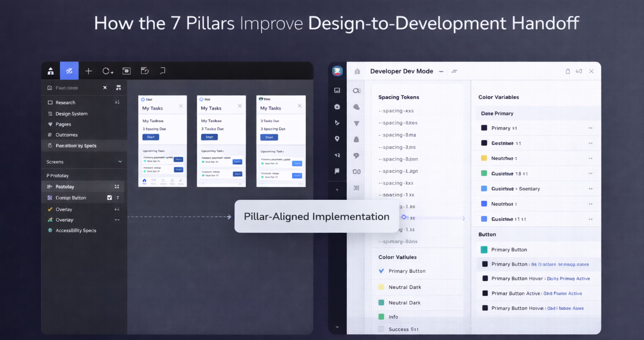Open the Accessibility Specs panel entry
The image size is (644, 340).
(76, 230)
